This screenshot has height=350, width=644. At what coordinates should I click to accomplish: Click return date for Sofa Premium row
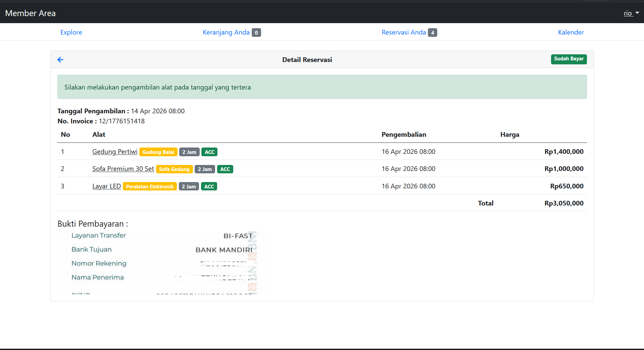coord(408,169)
